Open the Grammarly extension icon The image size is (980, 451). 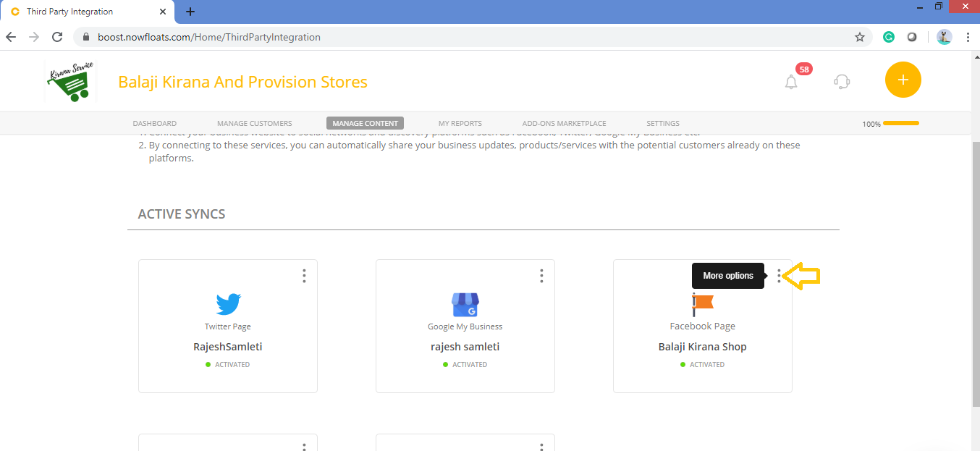(x=888, y=37)
